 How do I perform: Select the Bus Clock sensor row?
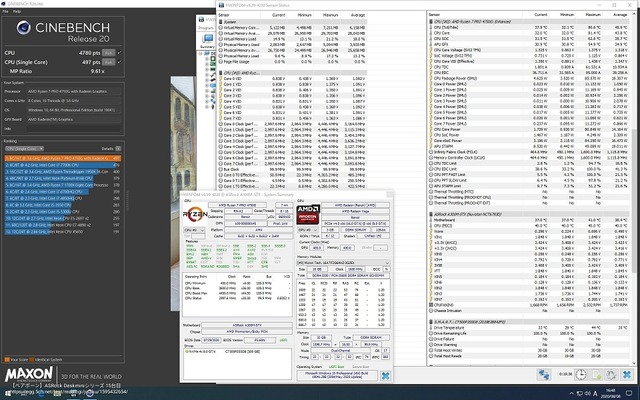(293, 169)
